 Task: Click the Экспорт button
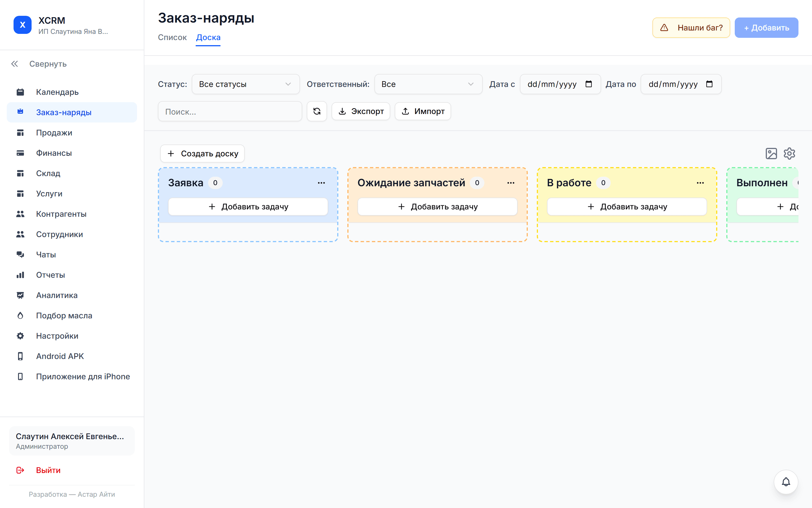pos(361,111)
